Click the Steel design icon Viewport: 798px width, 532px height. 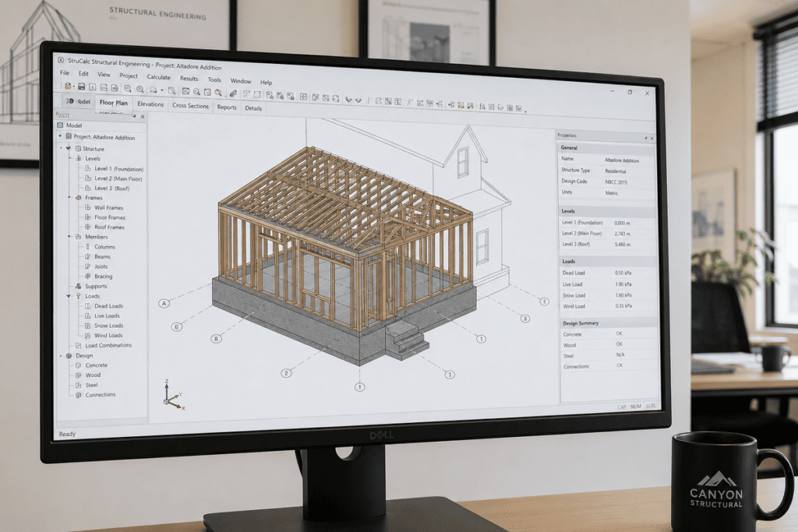pyautogui.click(x=79, y=385)
